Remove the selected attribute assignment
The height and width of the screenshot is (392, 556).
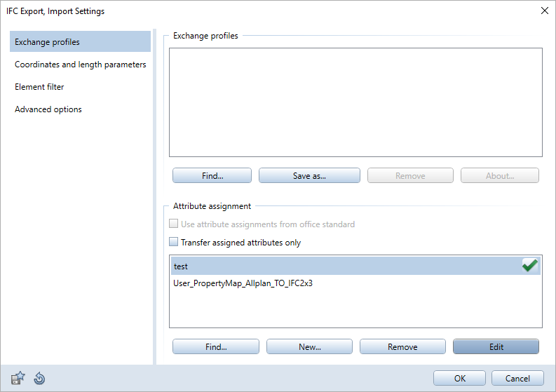click(x=402, y=347)
